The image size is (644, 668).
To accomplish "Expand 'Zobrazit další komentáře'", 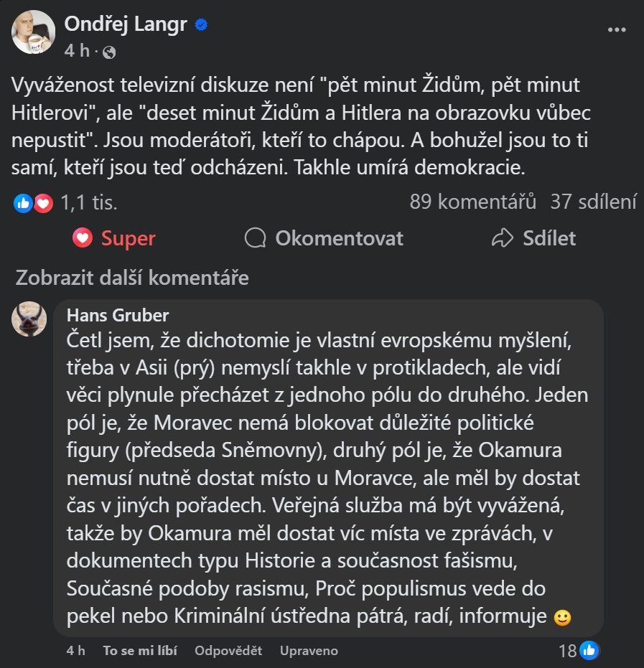I will 132,278.
